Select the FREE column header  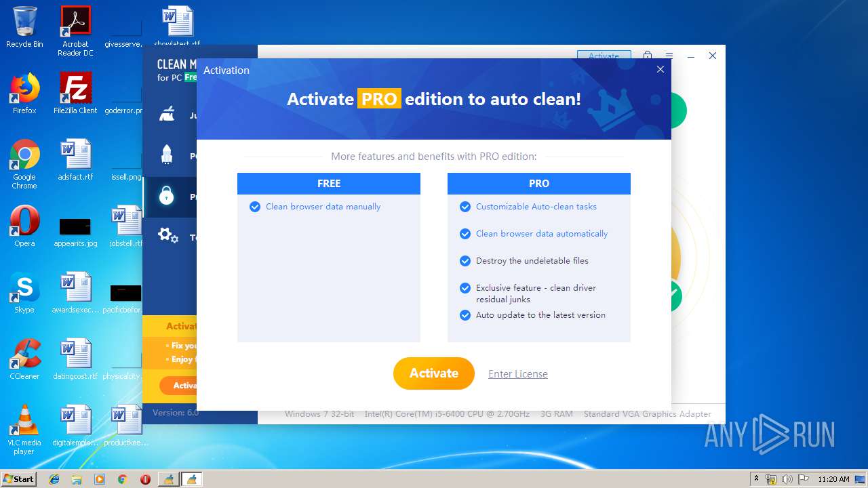(329, 184)
